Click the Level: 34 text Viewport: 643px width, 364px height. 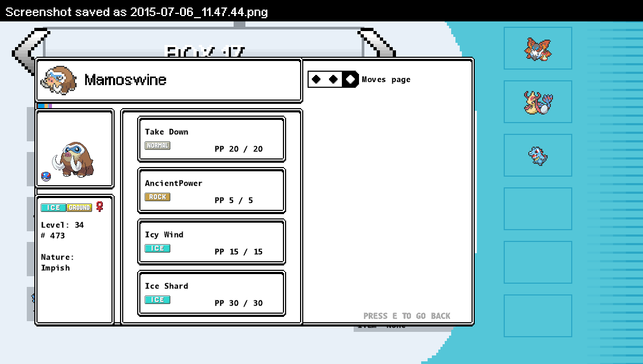click(62, 225)
